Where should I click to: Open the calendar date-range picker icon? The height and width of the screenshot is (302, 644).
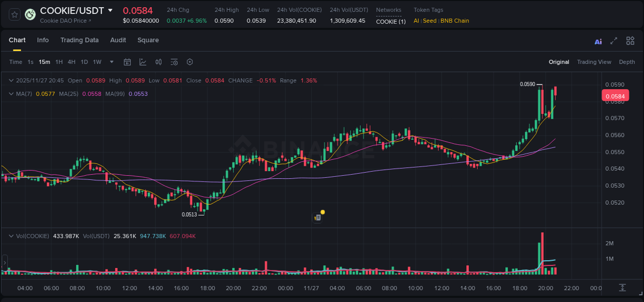(127, 62)
